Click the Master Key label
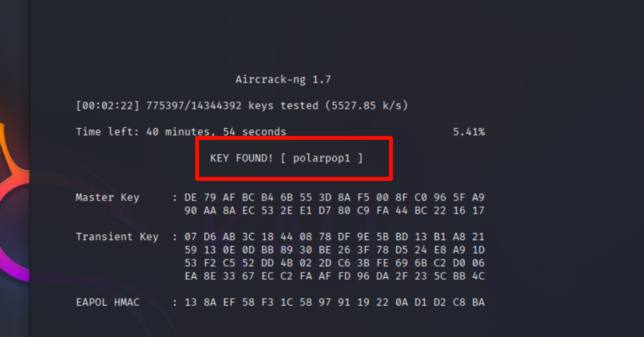The width and height of the screenshot is (644, 337). [x=107, y=197]
